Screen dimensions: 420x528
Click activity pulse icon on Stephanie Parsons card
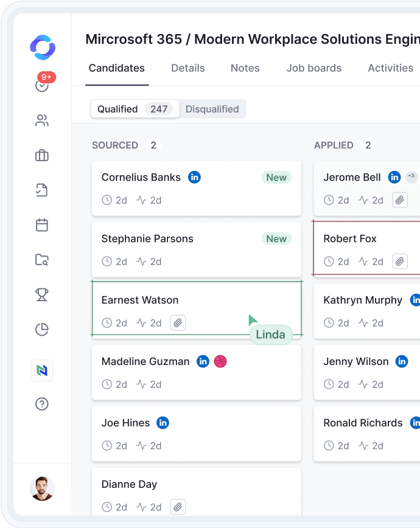point(141,262)
